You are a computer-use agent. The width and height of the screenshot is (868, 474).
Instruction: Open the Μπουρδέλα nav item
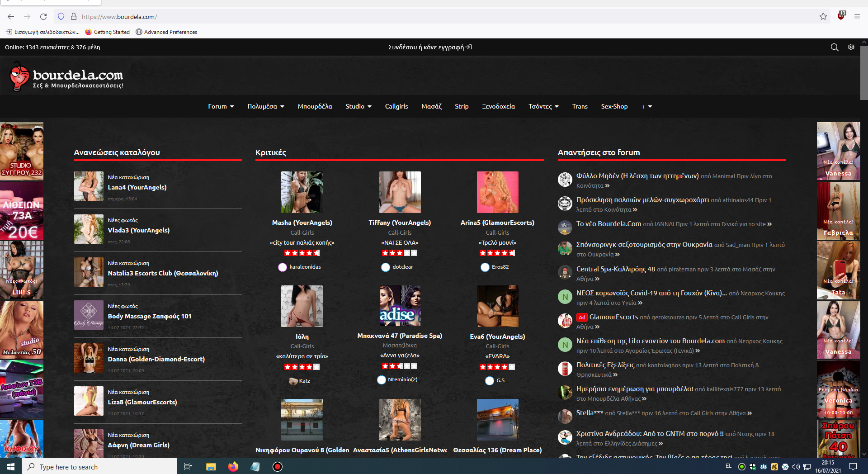point(315,106)
